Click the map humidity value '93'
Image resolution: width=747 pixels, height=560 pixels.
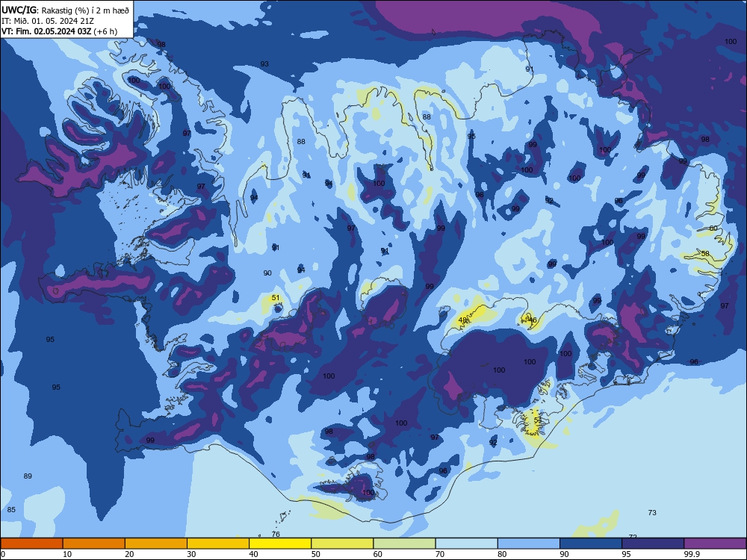tap(264, 63)
